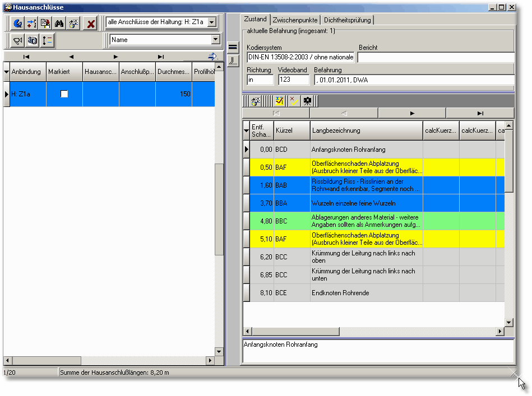Screen dimensions: 532x396
Task: Click the video camera icon in left toolbar
Action: click(18, 40)
